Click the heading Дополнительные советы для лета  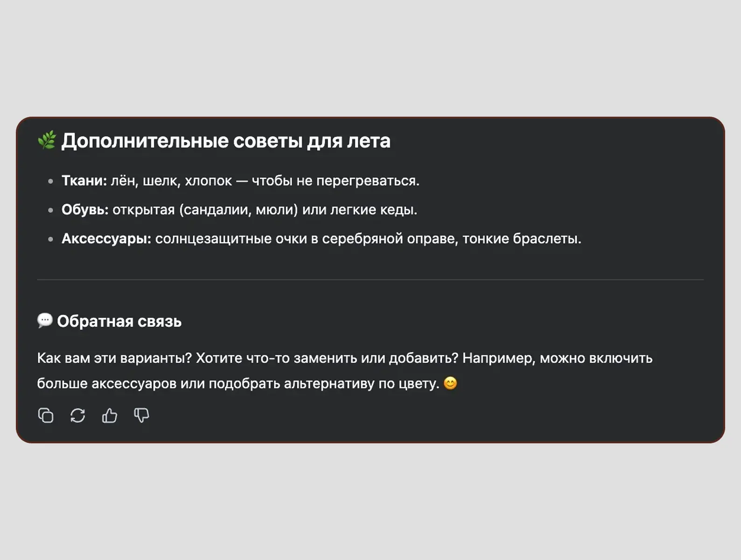tap(226, 141)
